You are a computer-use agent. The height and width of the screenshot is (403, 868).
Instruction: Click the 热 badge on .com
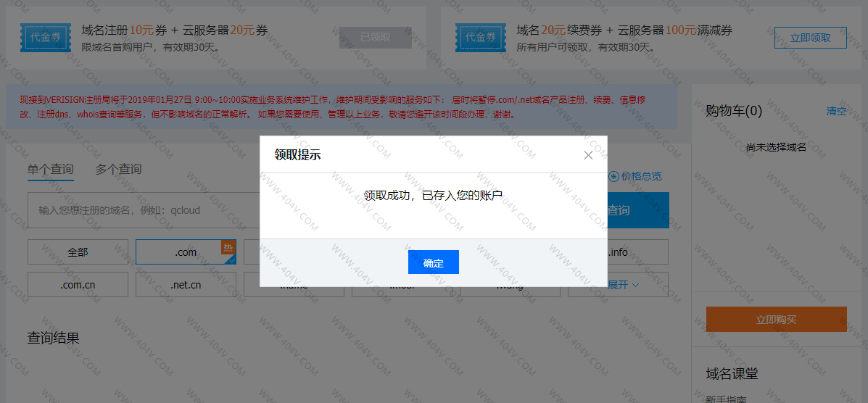(228, 247)
